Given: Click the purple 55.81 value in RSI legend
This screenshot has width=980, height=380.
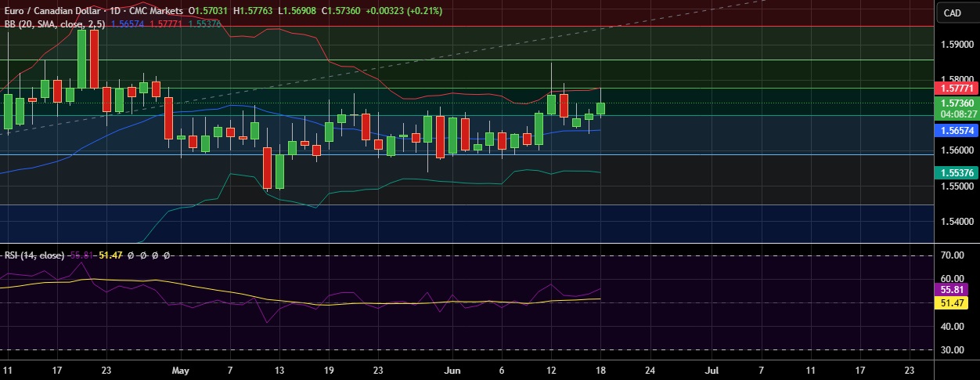Looking at the screenshot, I should point(83,255).
